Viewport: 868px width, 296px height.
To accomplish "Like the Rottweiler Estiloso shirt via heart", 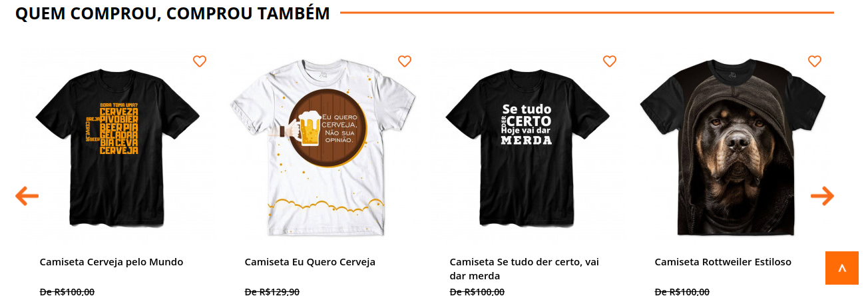I will click(815, 61).
